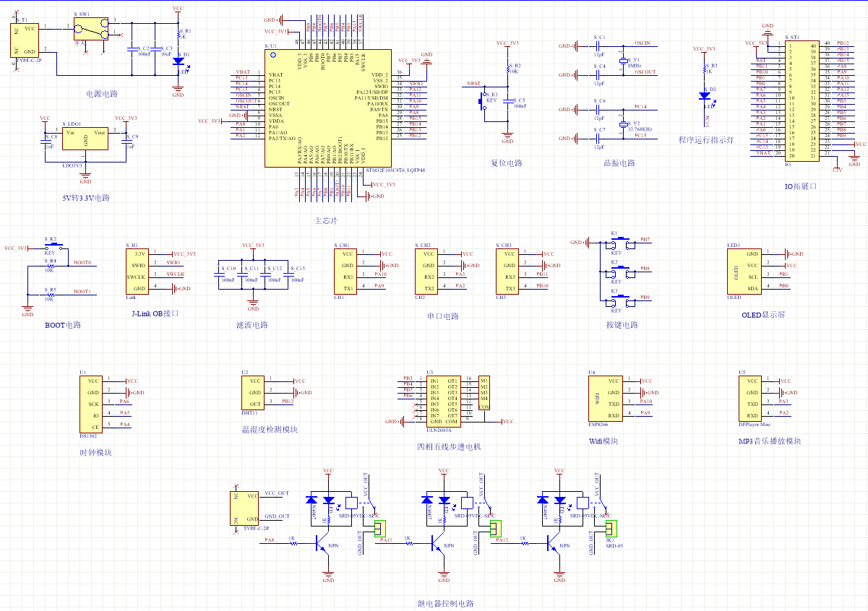This screenshot has height=611, width=868.
Task: Click the T1 TYPE-C-2P connector in power circuit
Action: 25,40
